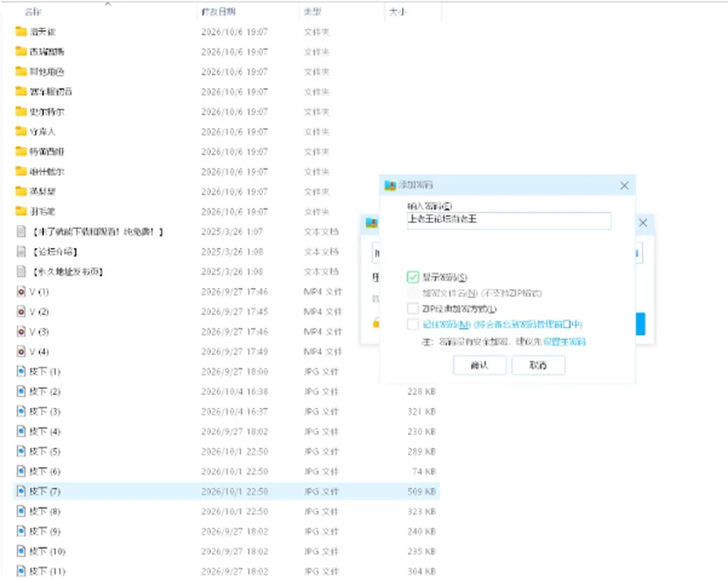The width and height of the screenshot is (728, 580).
Task: Click the V (1) MP4 file icon
Action: tap(21, 291)
